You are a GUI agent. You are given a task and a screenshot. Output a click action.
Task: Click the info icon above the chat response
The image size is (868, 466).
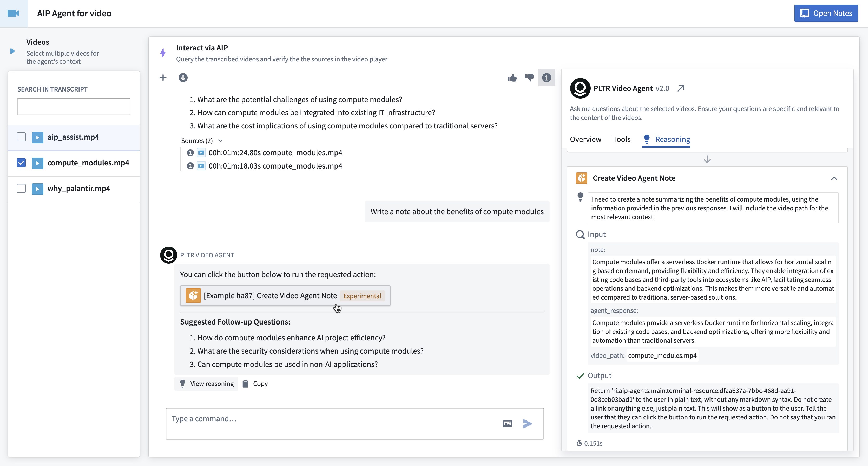coord(547,77)
